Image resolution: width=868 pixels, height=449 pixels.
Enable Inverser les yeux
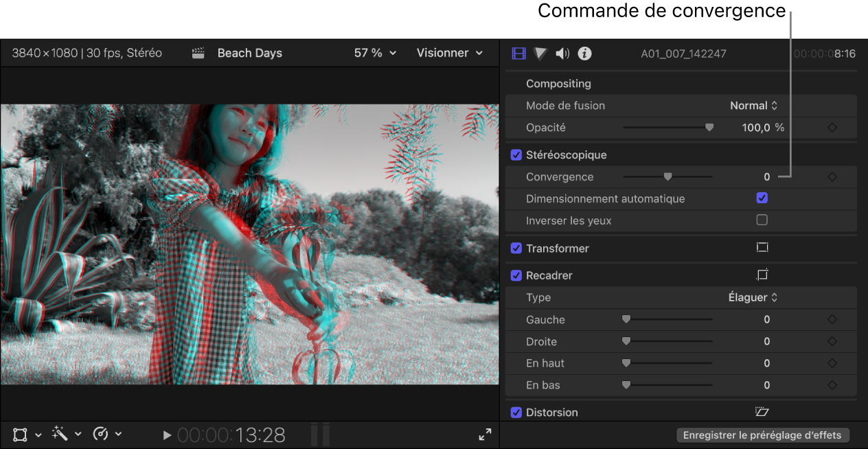[762, 220]
